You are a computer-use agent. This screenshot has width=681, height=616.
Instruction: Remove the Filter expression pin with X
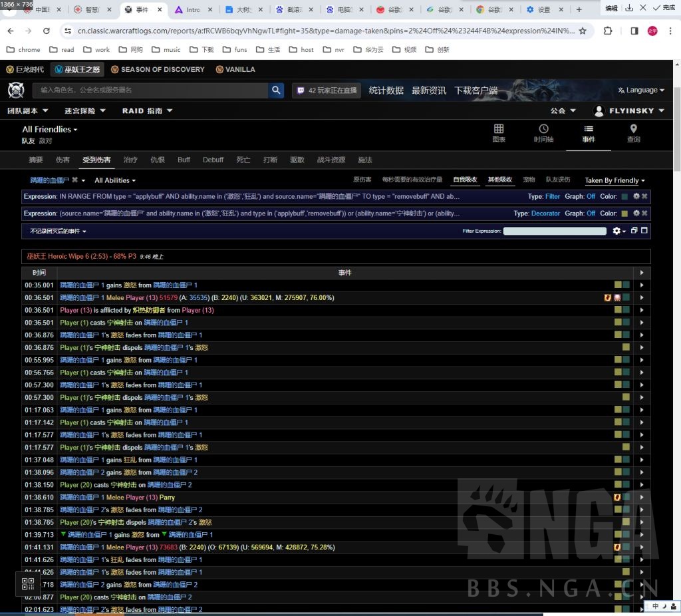coord(644,197)
